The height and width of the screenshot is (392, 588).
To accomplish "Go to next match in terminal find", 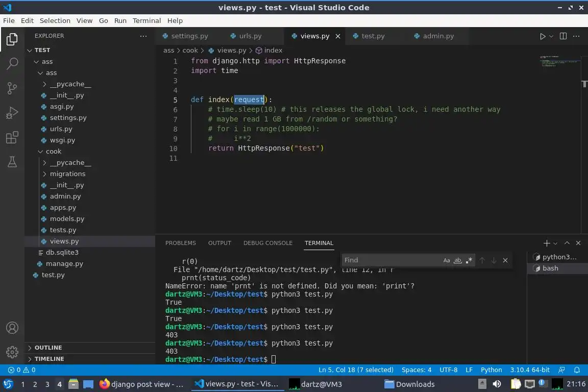I will click(x=494, y=260).
